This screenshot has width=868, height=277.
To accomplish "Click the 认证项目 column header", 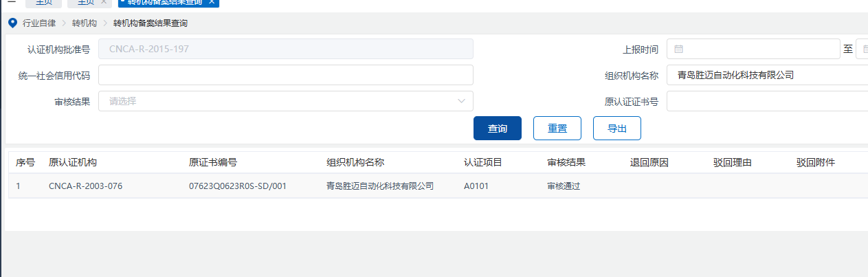I will coord(483,163).
